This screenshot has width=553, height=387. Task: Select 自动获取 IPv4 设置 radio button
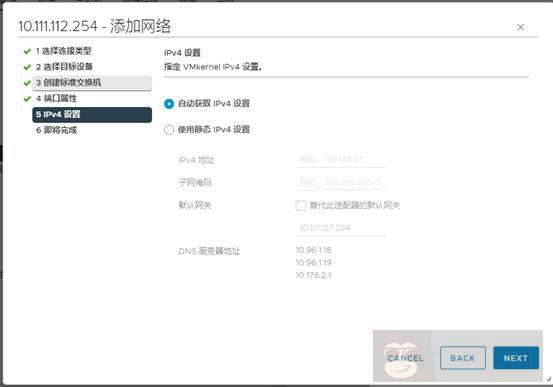(169, 104)
